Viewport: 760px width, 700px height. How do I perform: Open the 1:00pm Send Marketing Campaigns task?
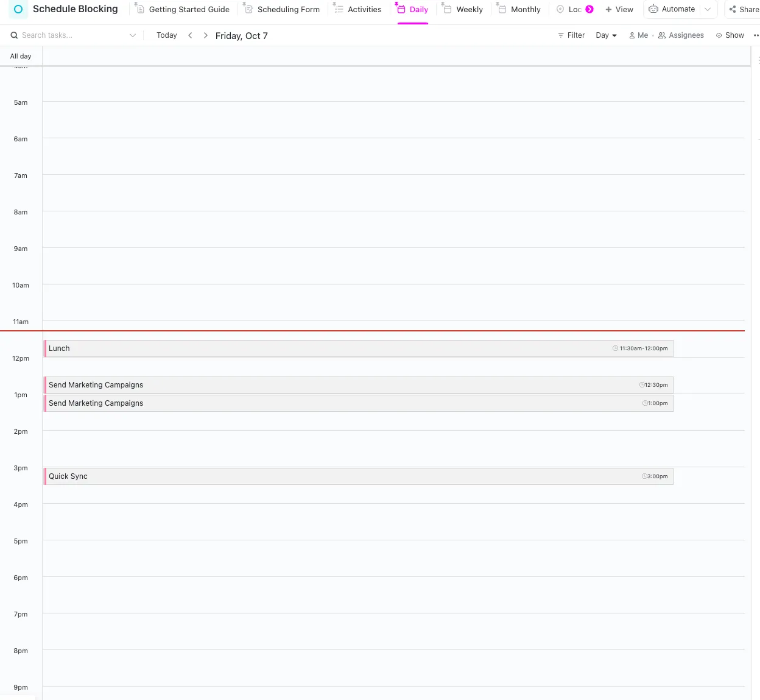tap(359, 403)
